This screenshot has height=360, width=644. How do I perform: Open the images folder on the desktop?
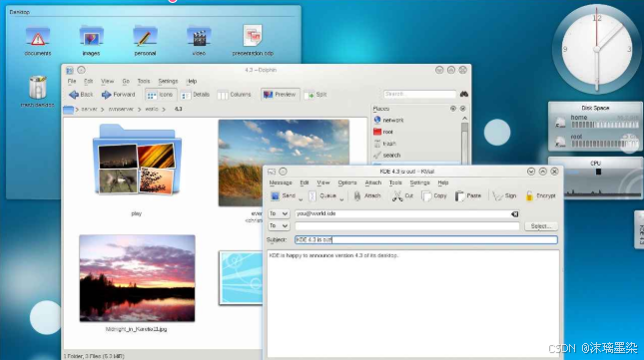91,41
